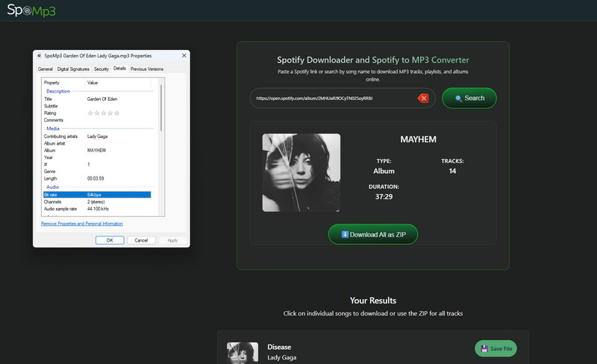Click the Album artist property row
The width and height of the screenshot is (597, 364).
click(97, 143)
